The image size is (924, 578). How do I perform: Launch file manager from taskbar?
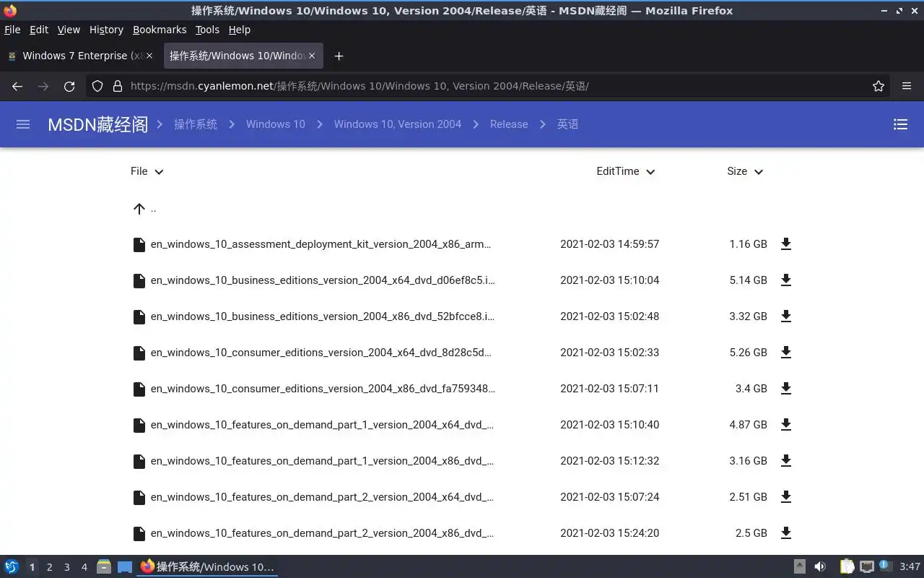pos(104,566)
